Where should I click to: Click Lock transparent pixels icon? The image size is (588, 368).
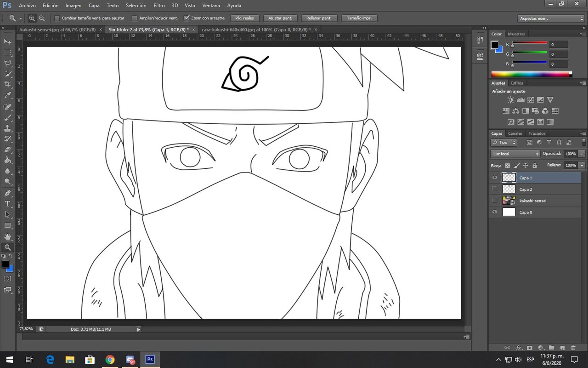(x=508, y=166)
